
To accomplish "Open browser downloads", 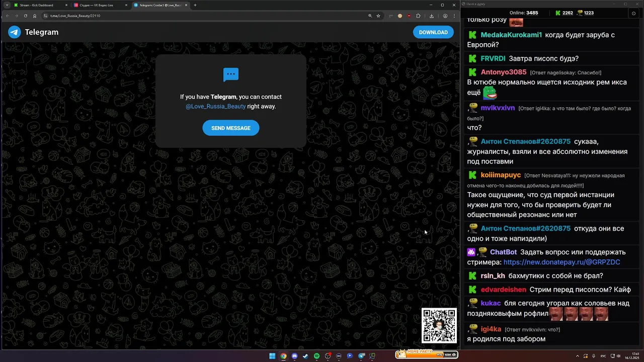I will 432,16.
